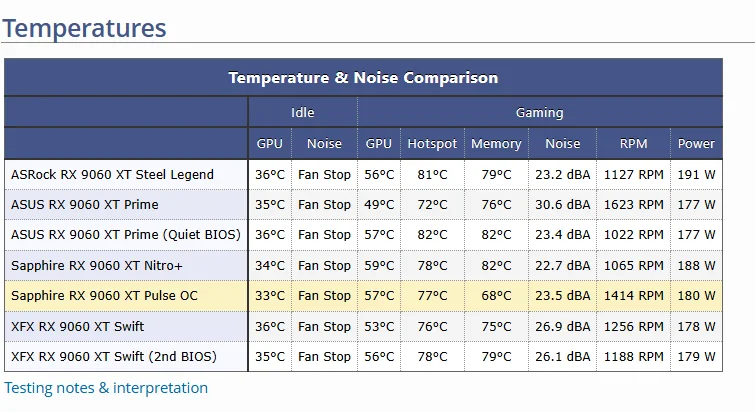Click the Hotspot column header
Screen dimensions: 755x412
tap(431, 143)
